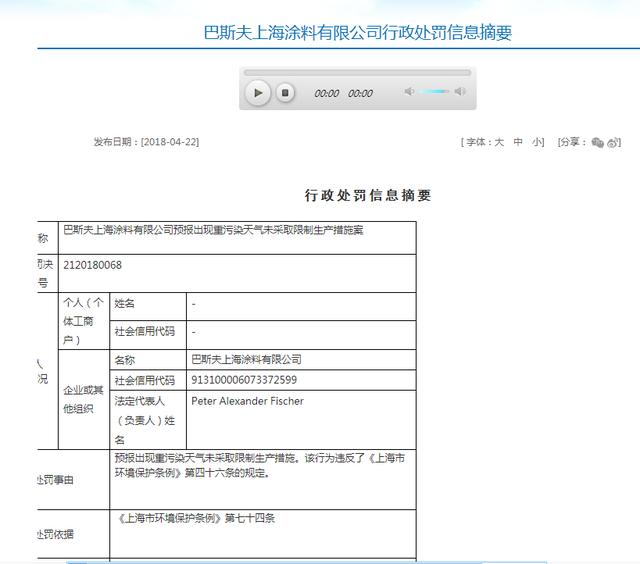Share the page via WeChat icon
Image resolution: width=640 pixels, height=564 pixels.
(597, 142)
